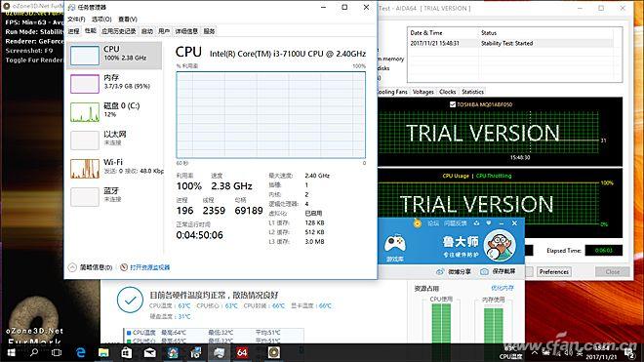Collapse with 简略信息 button
Viewport: 644px width, 362px height.
click(x=90, y=267)
